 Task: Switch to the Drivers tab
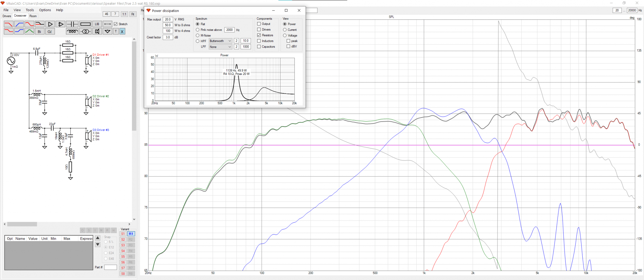[7, 16]
